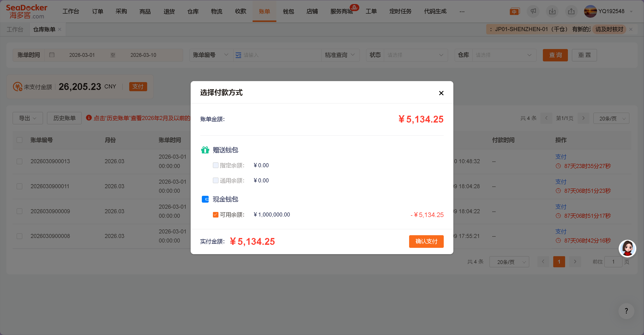Switch to the Workbench tab
Image resolution: width=644 pixels, height=335 pixels.
click(x=15, y=29)
